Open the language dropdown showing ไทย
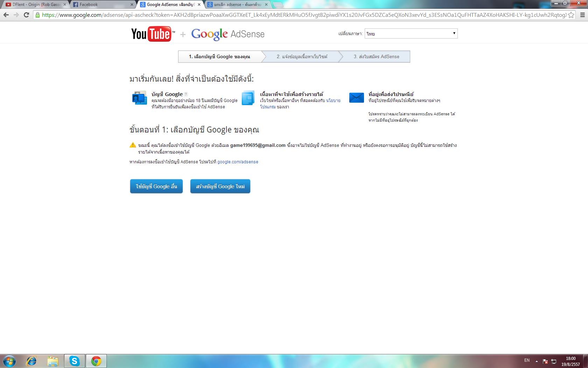Viewport: 588px width, 368px height. [411, 34]
